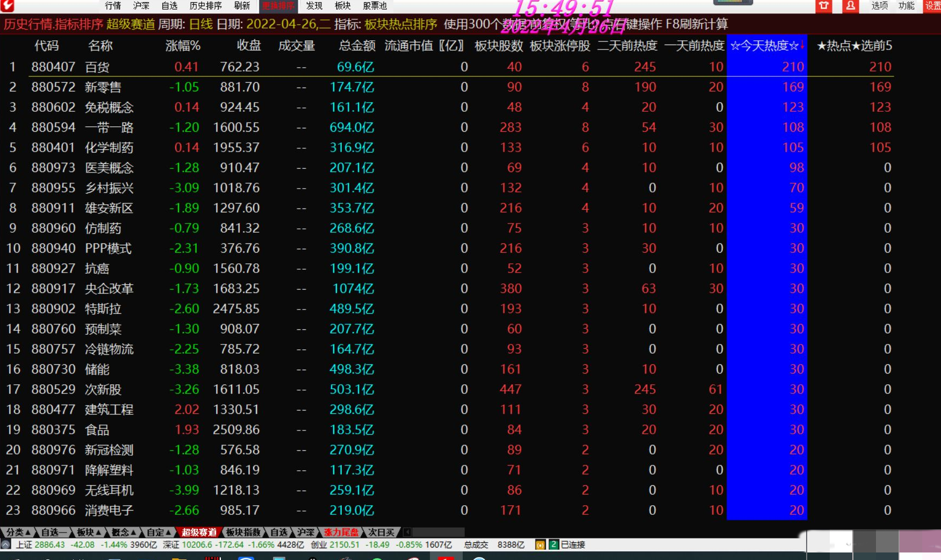Click the up-arrow icon left of 上证
Viewport: 941px width, 560px height.
pyautogui.click(x=5, y=544)
